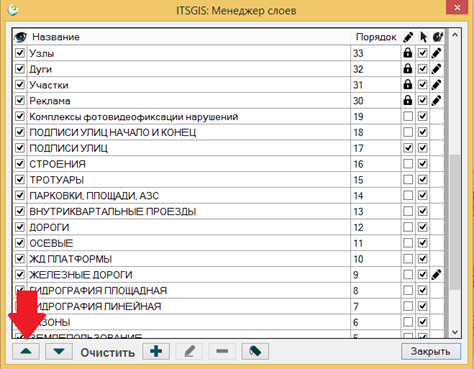Viewport: 474px width, 369px height.
Task: Select the ОСЕВЫЕ layer name
Action: [51, 243]
